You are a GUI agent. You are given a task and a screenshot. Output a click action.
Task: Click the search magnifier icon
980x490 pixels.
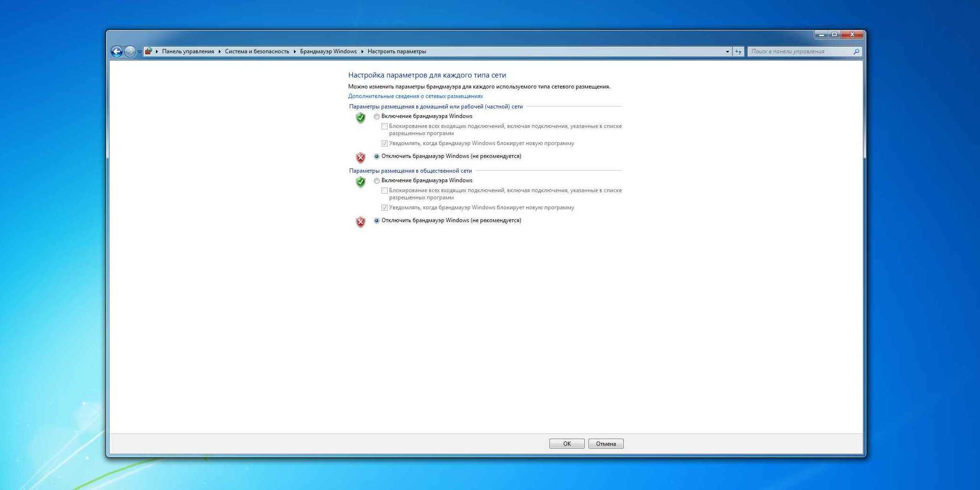point(856,51)
